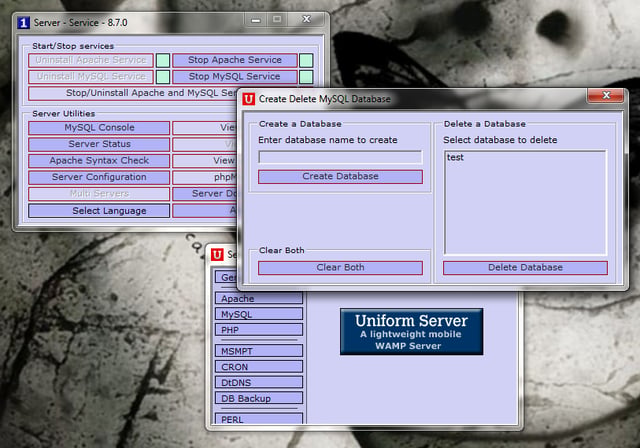Click Stop/Uninstall Apache and MySQL button
Viewport: 640px width, 448px height.
click(x=133, y=93)
